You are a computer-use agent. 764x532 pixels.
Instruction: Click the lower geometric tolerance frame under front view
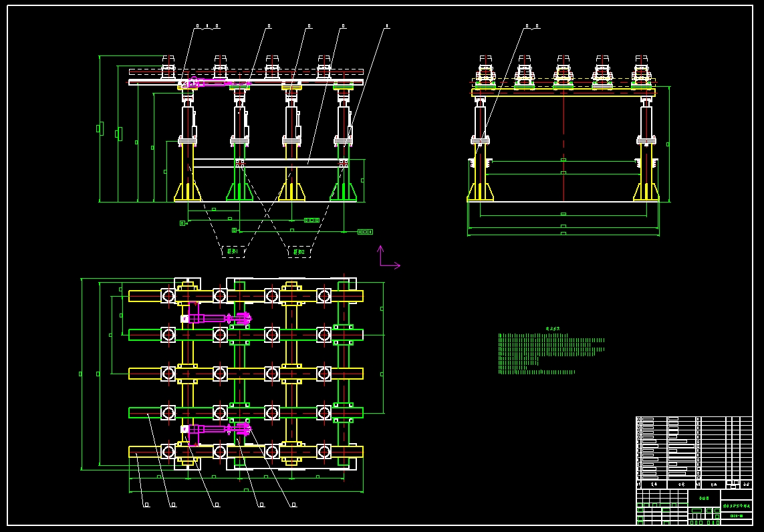[x=365, y=231]
